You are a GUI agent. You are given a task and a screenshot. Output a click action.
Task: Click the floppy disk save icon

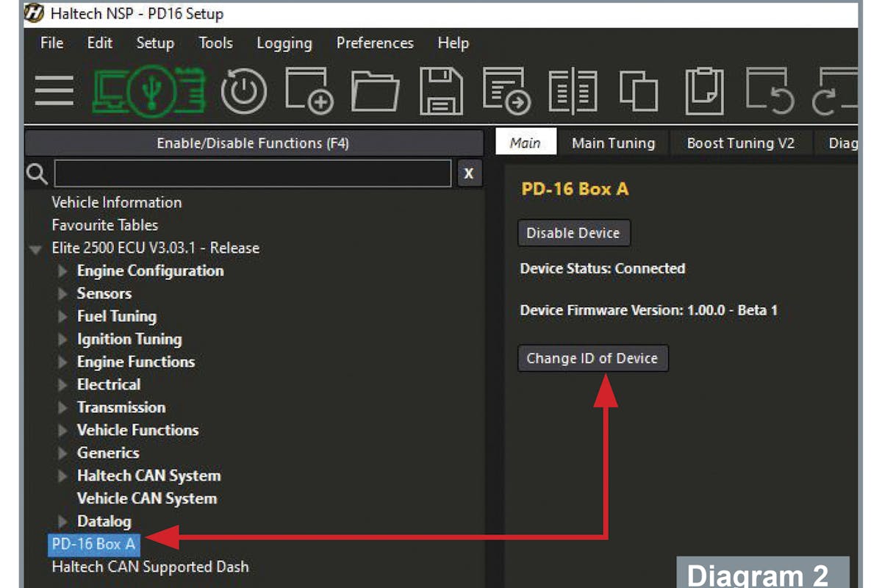[x=441, y=93]
